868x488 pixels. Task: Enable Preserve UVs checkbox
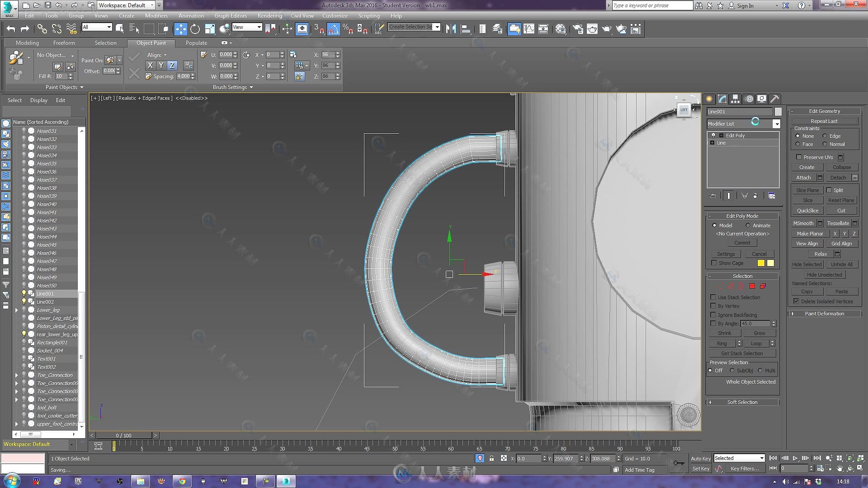pos(799,157)
